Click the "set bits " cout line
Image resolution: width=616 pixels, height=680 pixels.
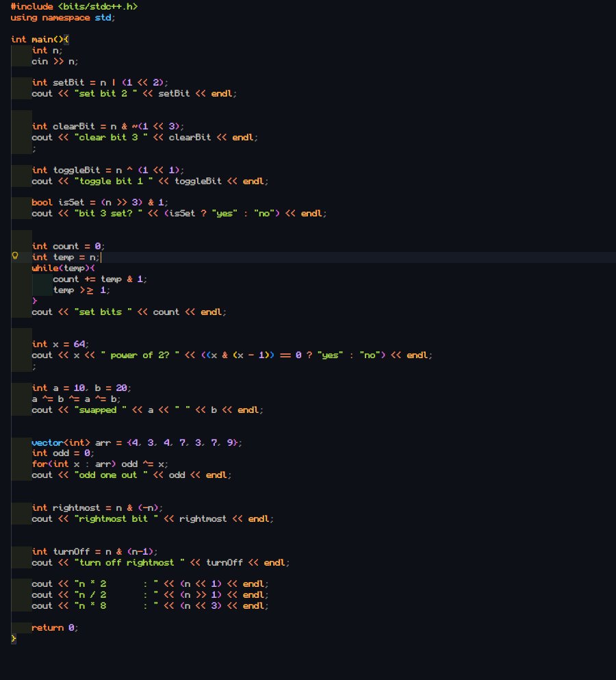tap(129, 312)
